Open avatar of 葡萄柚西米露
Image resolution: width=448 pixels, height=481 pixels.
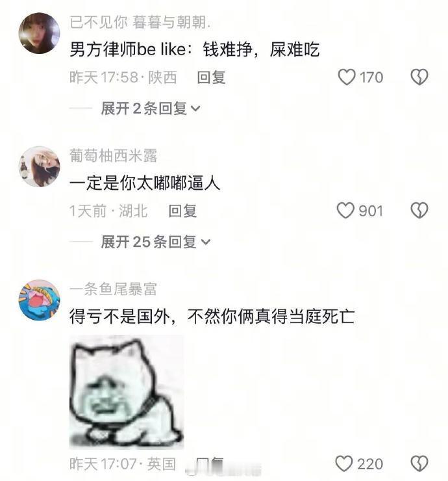(39, 166)
